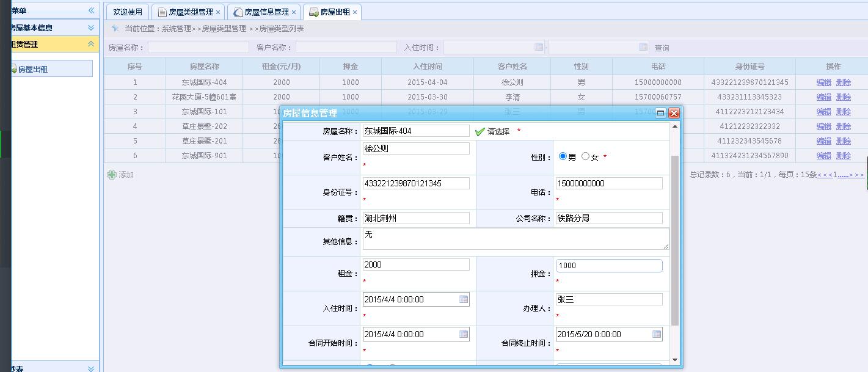
Task: Click the green 添加 plus icon
Action: (x=112, y=175)
